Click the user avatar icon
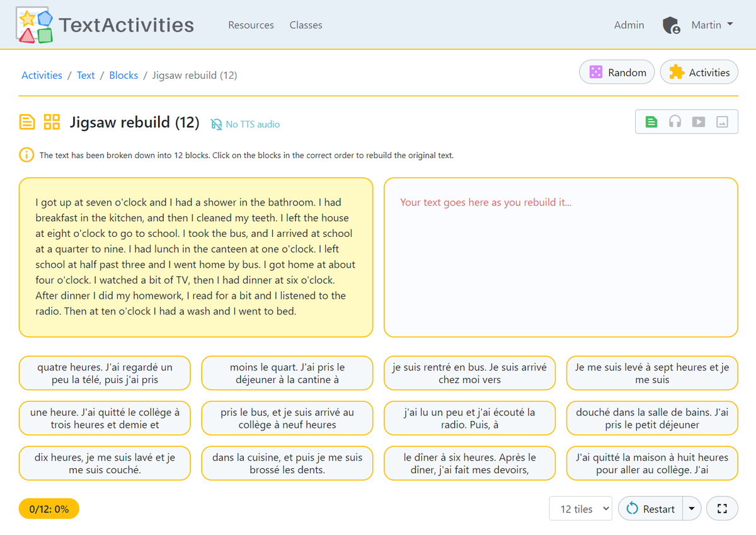Viewport: 756px width, 535px height. point(670,25)
